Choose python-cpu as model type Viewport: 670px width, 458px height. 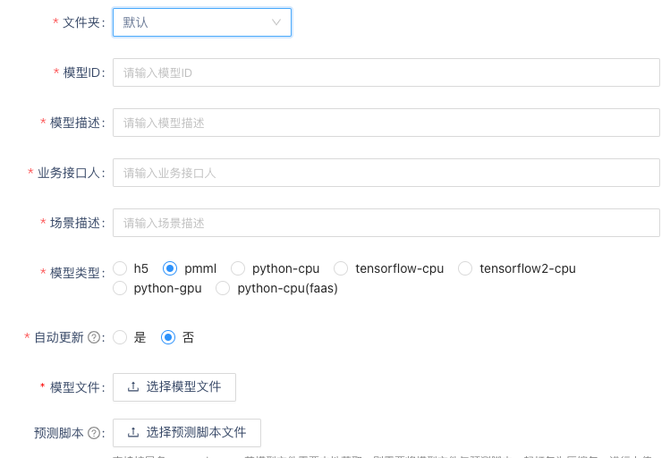(238, 268)
